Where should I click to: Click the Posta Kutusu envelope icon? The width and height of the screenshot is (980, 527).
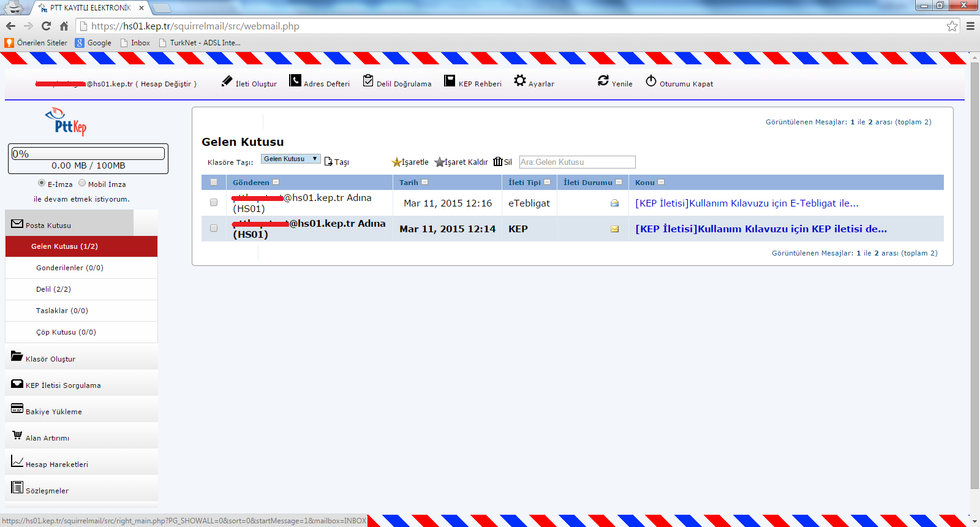pyautogui.click(x=17, y=224)
